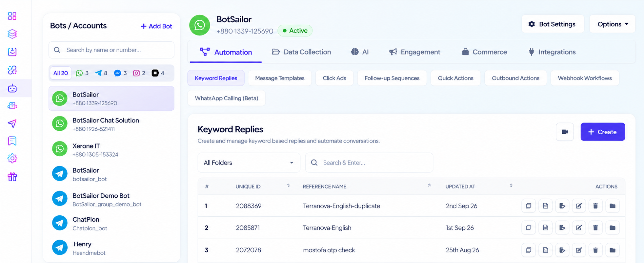Viewport: 644px width, 263px height.
Task: Open the AI tab
Action: [x=360, y=52]
